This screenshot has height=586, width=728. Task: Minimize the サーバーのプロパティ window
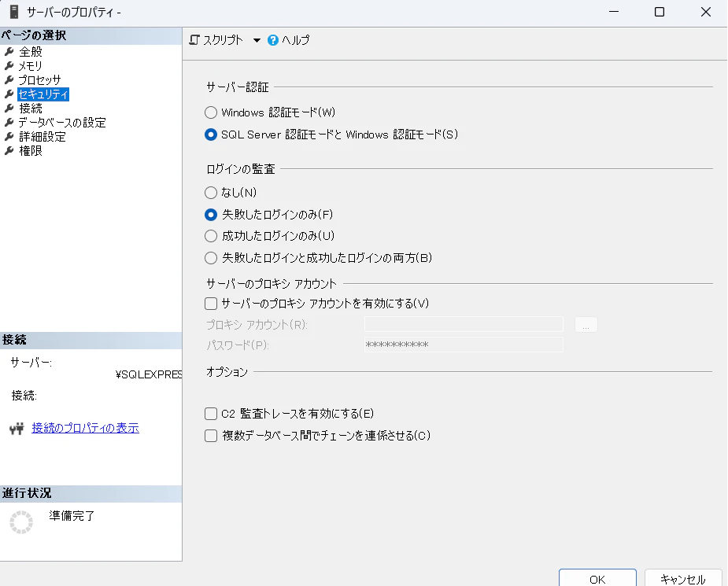pos(614,12)
